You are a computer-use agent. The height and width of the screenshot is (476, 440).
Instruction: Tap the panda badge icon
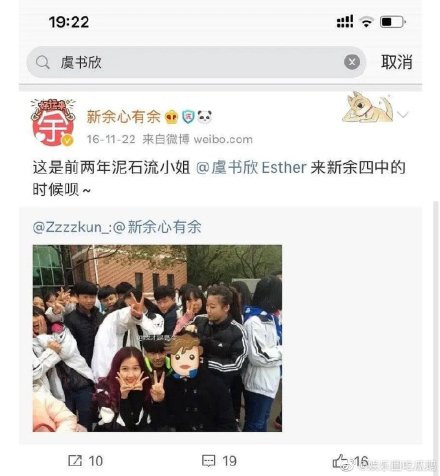point(204,117)
